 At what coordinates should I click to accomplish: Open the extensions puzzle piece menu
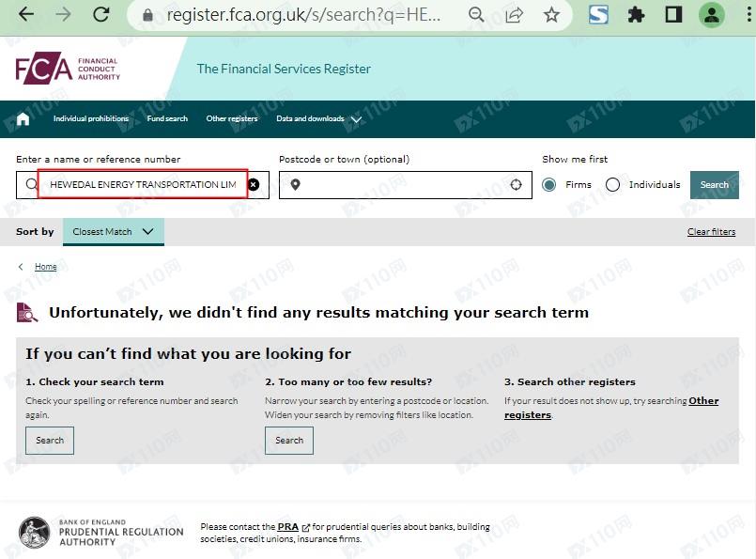click(x=636, y=14)
